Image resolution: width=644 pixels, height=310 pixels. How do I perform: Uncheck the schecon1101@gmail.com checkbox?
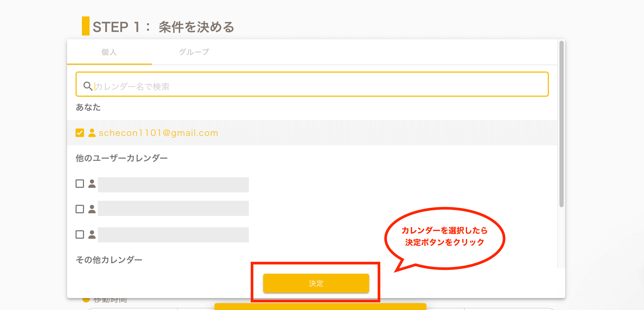pyautogui.click(x=80, y=133)
